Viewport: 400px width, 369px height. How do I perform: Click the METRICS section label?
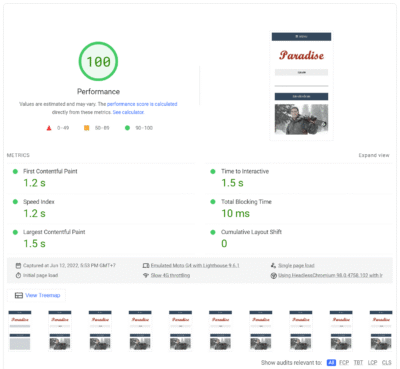click(18, 155)
